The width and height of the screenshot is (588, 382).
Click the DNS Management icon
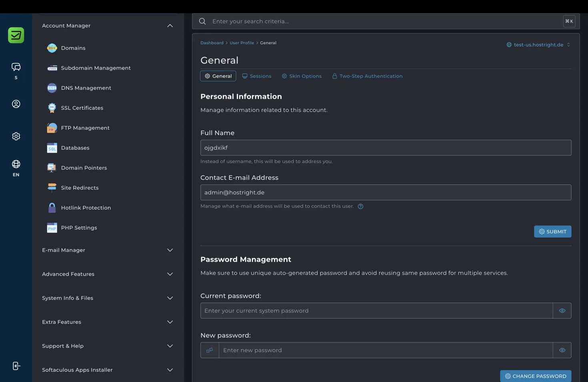point(52,88)
